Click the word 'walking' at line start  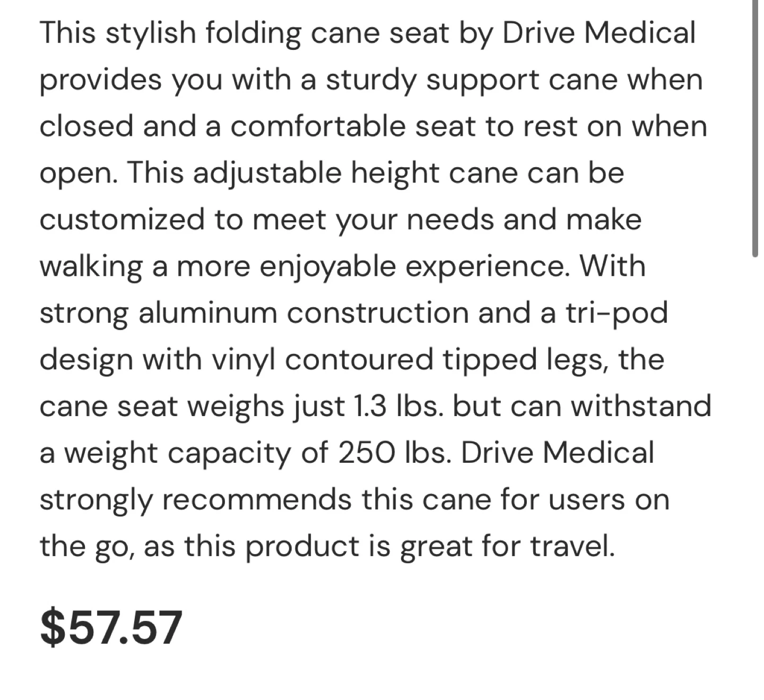coord(91,266)
